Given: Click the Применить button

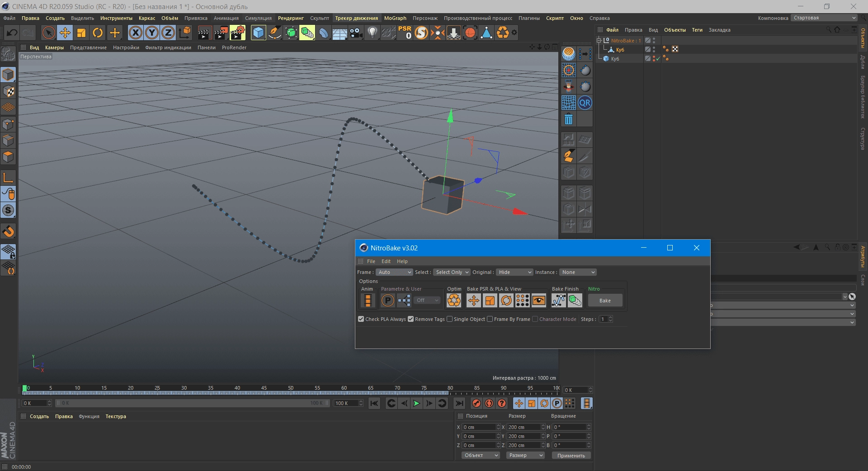Looking at the screenshot, I should click(571, 456).
